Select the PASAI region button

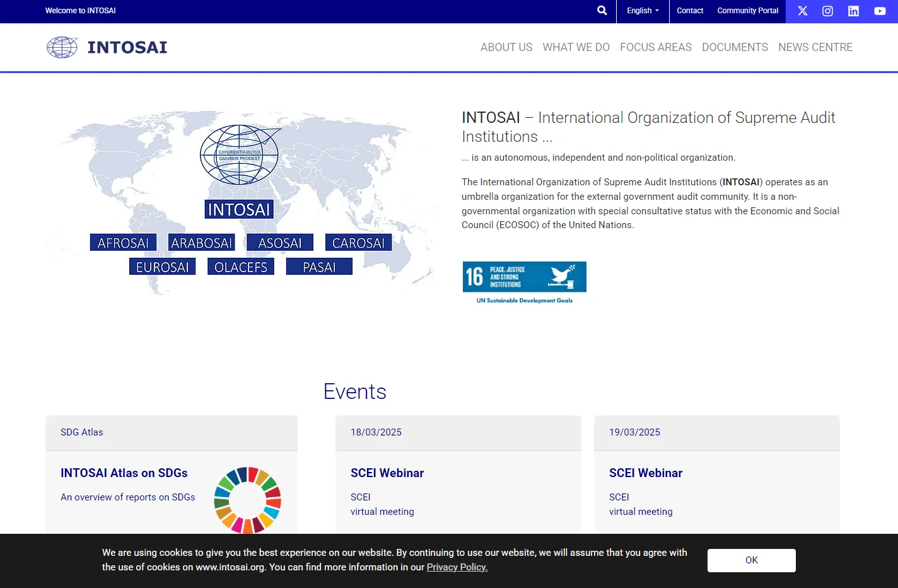pyautogui.click(x=319, y=267)
